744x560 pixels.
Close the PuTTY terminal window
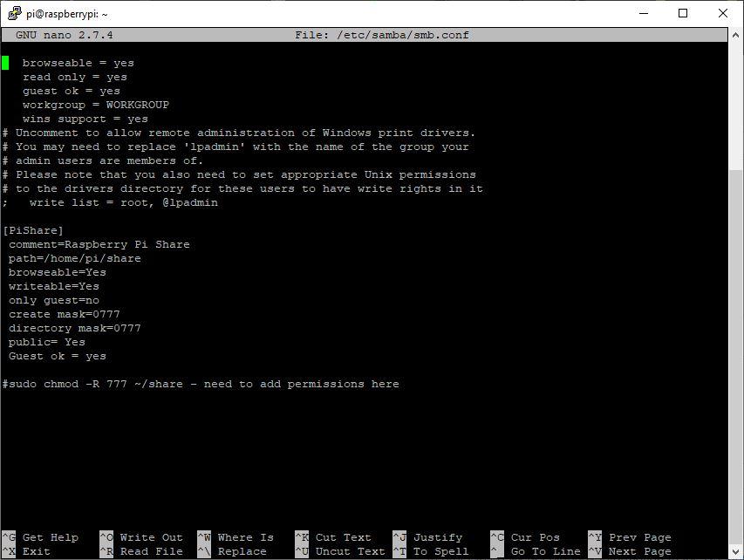pyautogui.click(x=723, y=13)
